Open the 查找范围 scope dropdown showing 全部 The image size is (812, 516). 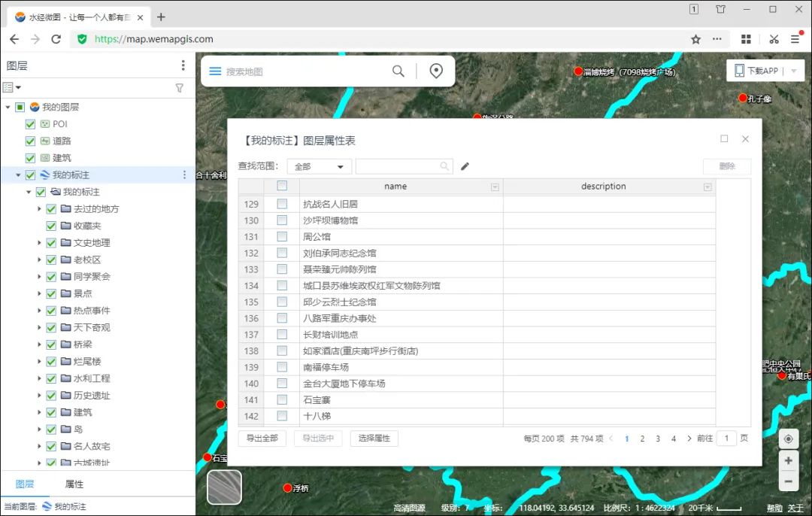319,165
